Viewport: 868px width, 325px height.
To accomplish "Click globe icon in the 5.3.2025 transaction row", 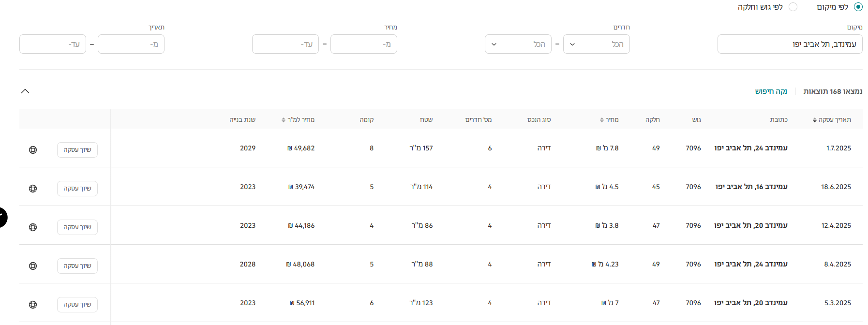I will 33,305.
